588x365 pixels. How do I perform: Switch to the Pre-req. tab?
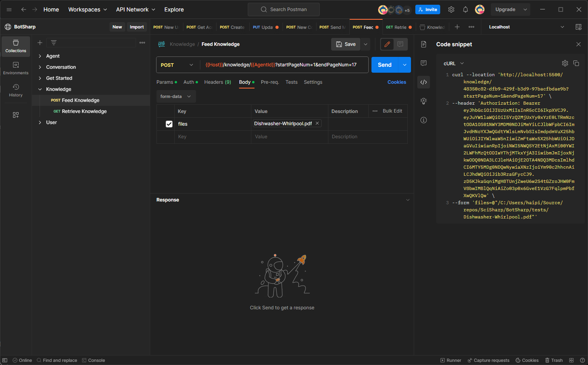tap(270, 82)
